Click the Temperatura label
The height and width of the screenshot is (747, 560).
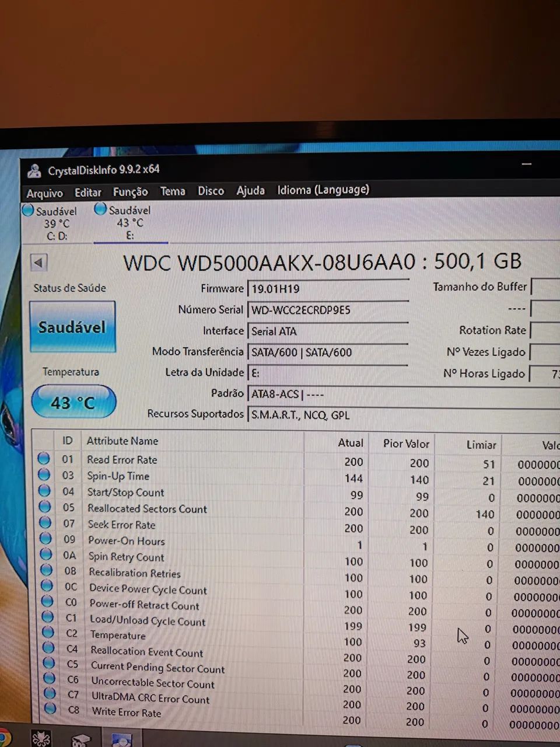71,372
